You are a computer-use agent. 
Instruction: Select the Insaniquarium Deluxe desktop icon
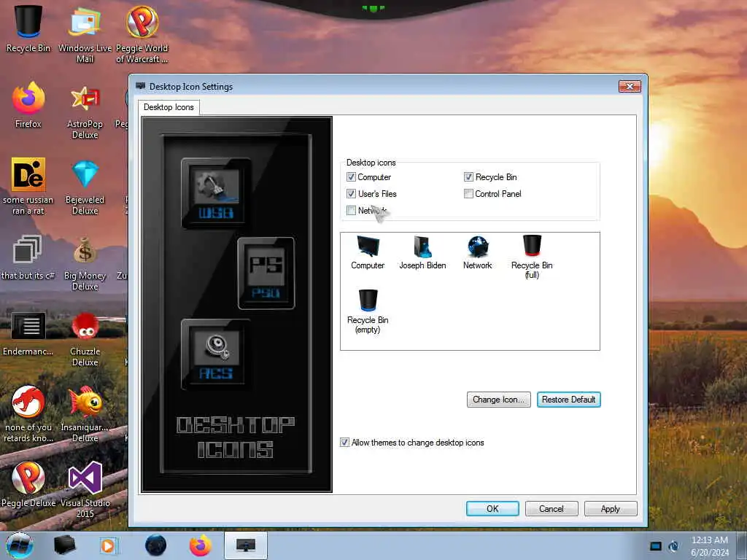[85, 414]
